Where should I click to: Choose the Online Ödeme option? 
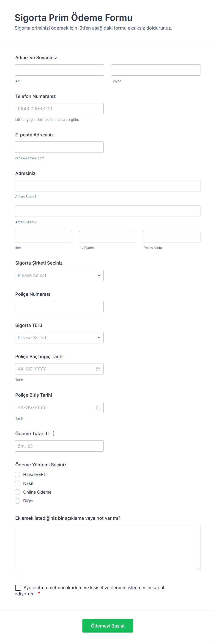17,492
